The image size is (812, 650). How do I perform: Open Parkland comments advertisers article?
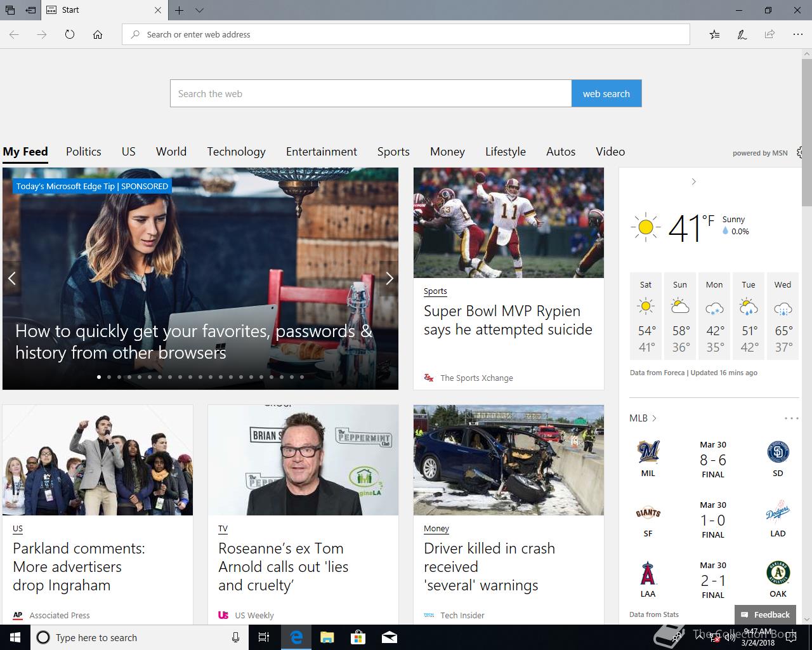(x=79, y=567)
